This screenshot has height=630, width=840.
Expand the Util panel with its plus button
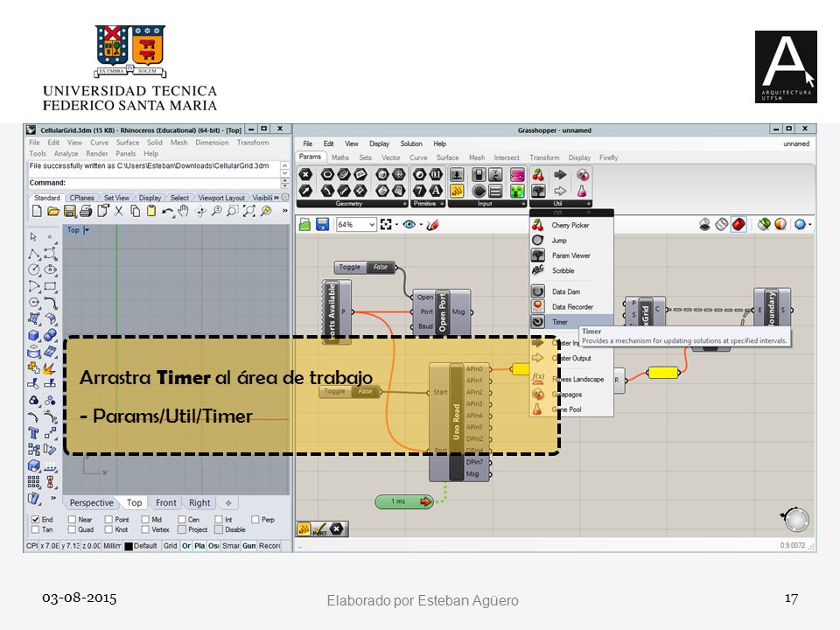pyautogui.click(x=588, y=204)
